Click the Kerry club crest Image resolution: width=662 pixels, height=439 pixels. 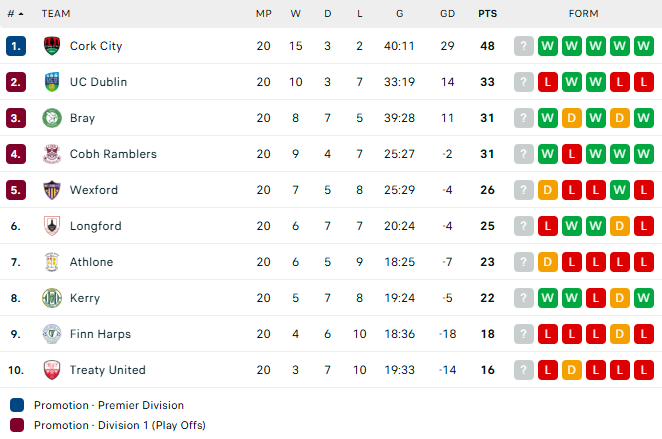point(52,298)
